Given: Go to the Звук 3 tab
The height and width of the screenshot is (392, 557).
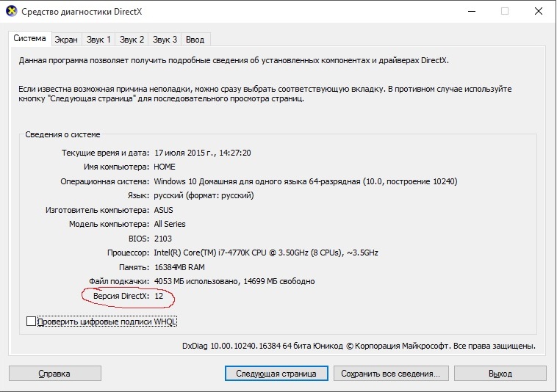Looking at the screenshot, I should [165, 39].
